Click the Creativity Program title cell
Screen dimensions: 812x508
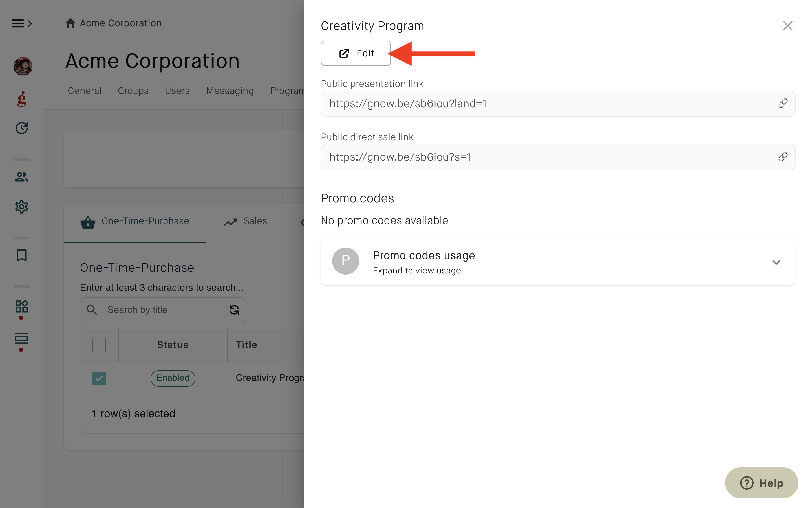(x=270, y=378)
